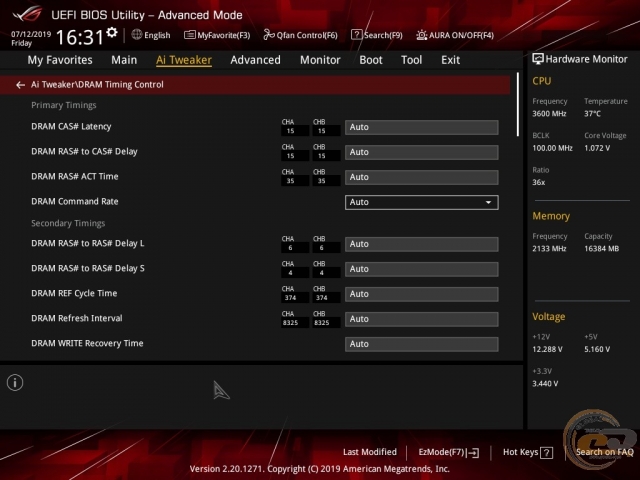The width and height of the screenshot is (640, 480).
Task: Click the Hardware Monitor display icon
Action: click(x=538, y=59)
